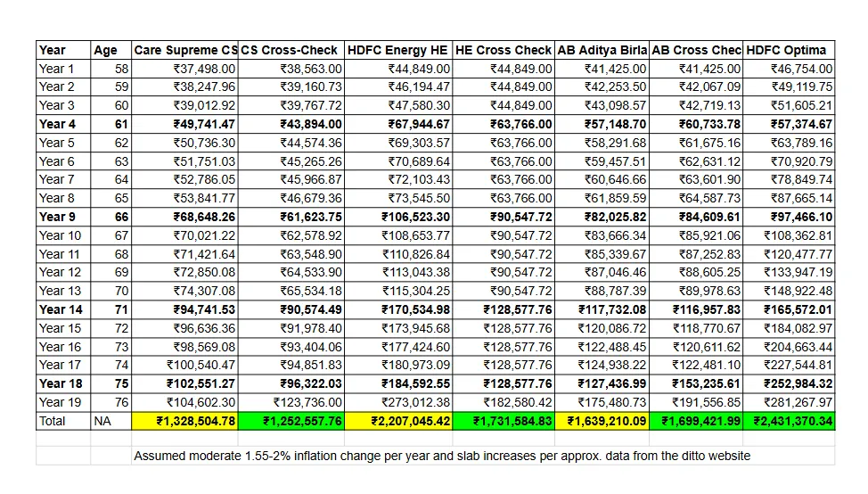Screen dimensions: 868x494
Task: Select the Year column header cell
Action: pos(63,50)
